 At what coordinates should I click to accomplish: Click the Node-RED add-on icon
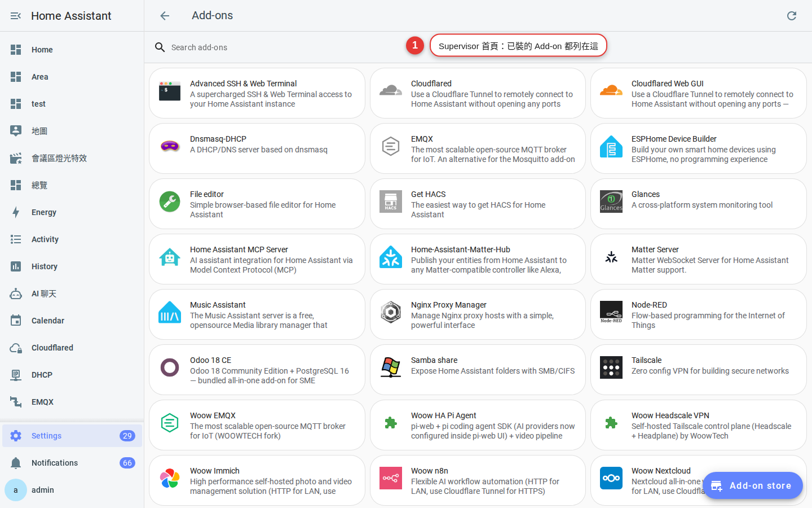[x=611, y=312]
